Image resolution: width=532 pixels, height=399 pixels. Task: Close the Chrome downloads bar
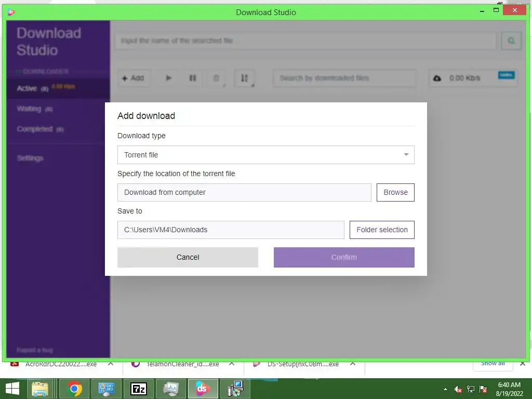(523, 364)
